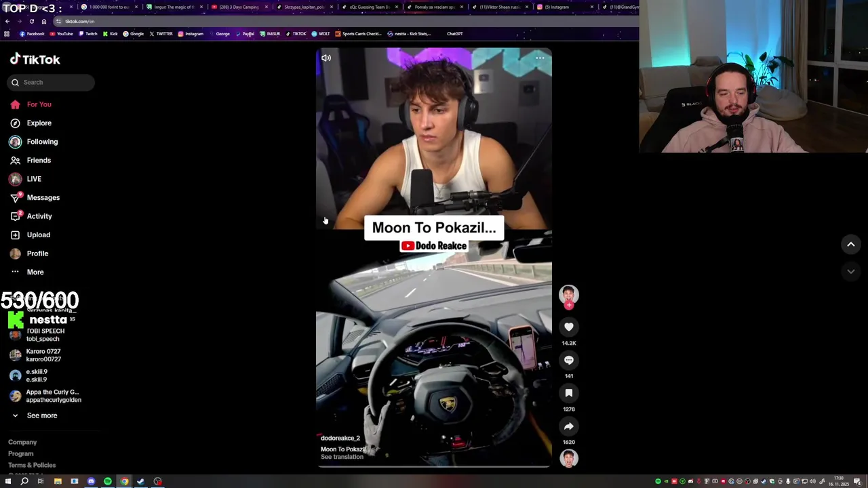Open the Kick bookmark
Image resolution: width=868 pixels, height=488 pixels.
pos(110,34)
